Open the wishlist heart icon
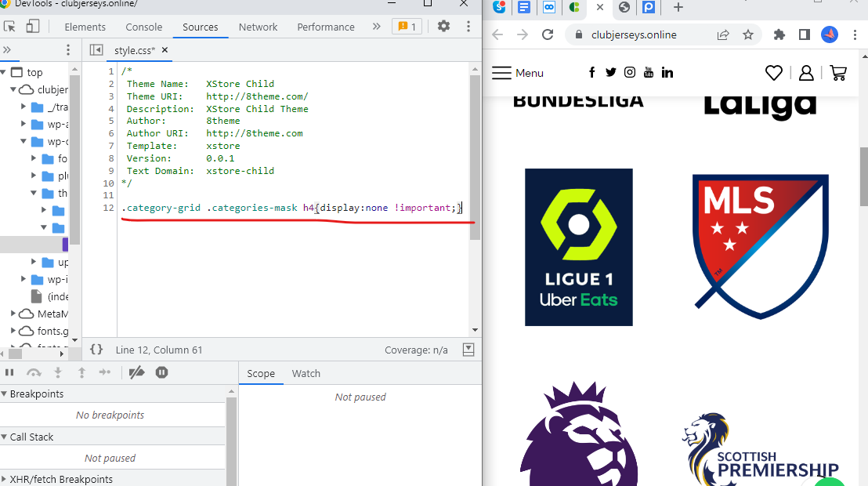868x486 pixels. click(x=774, y=73)
